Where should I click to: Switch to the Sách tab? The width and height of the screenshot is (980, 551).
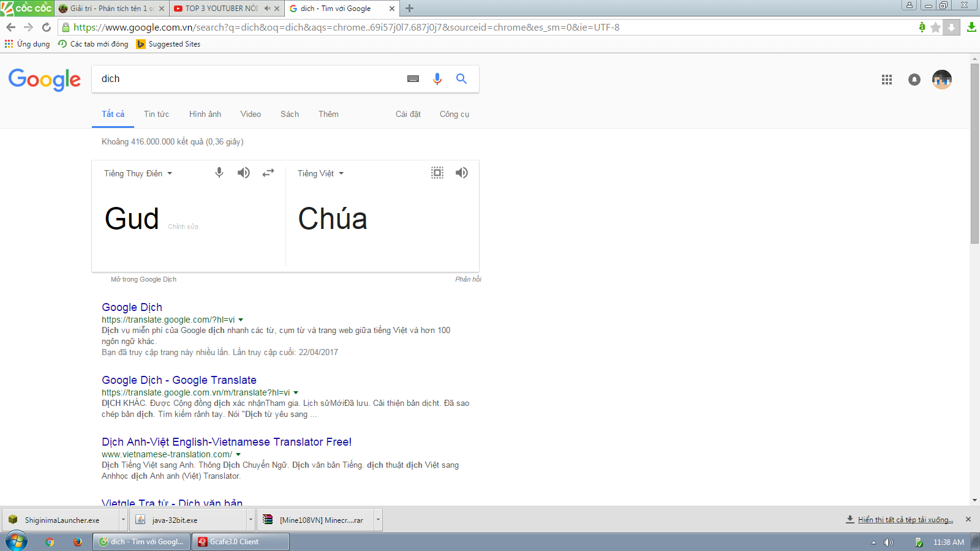pyautogui.click(x=290, y=114)
